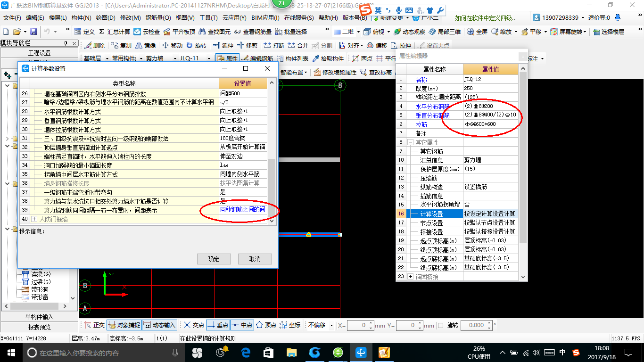Choose the 旋转 rotate tool
This screenshot has height=362, width=644.
pos(196,46)
